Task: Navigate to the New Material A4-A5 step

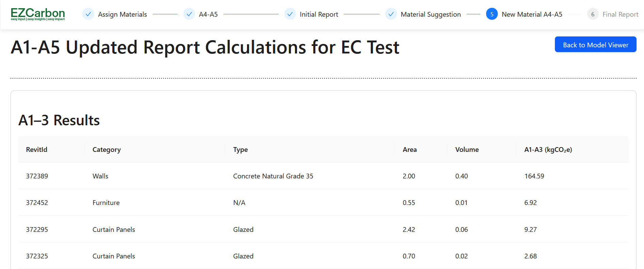Action: coord(532,14)
